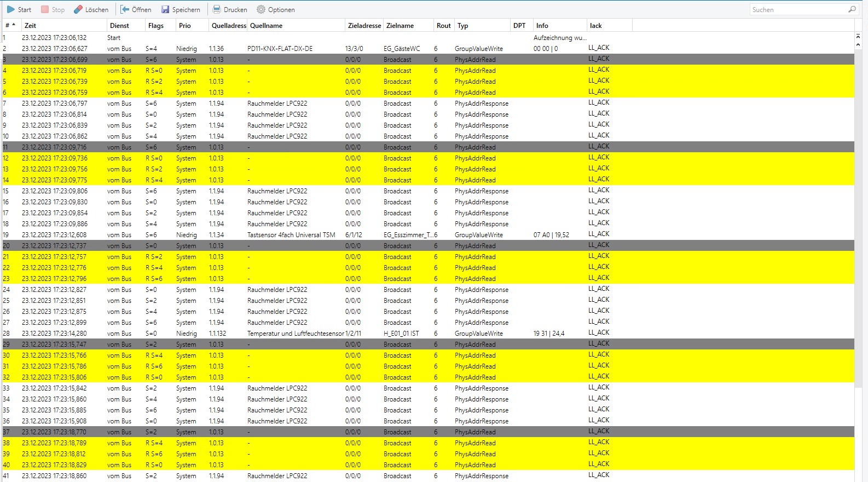
Task: Toggle sort order on the # column
Action: coord(10,25)
